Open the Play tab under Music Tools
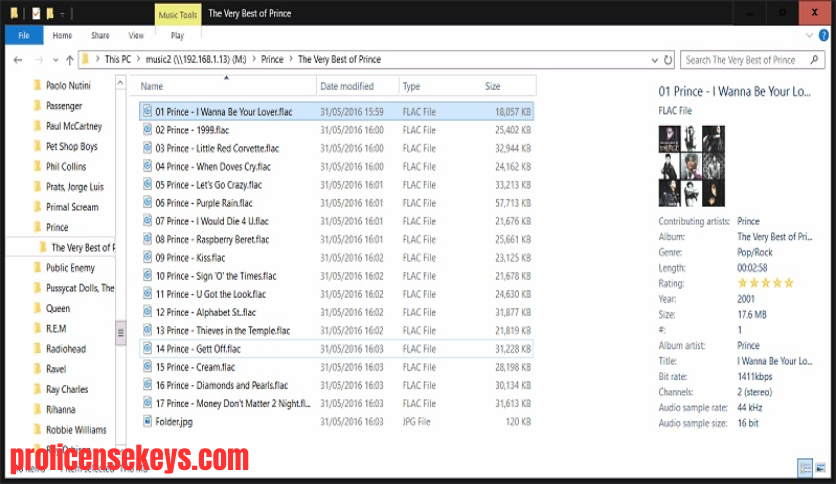This screenshot has width=836, height=484. [178, 36]
